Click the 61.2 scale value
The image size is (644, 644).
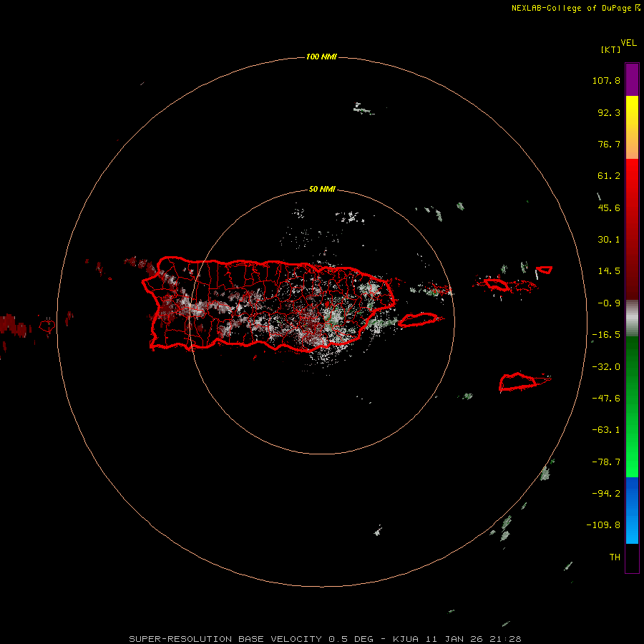click(609, 176)
